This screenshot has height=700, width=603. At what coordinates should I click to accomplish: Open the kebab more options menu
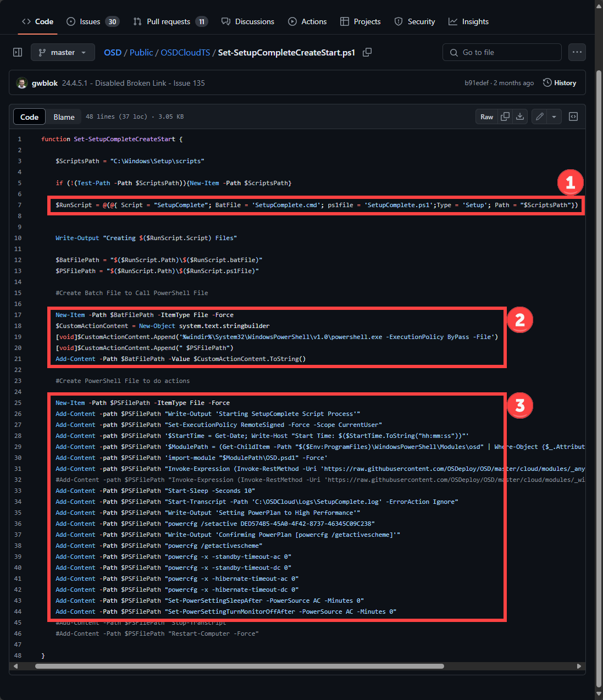tap(577, 52)
